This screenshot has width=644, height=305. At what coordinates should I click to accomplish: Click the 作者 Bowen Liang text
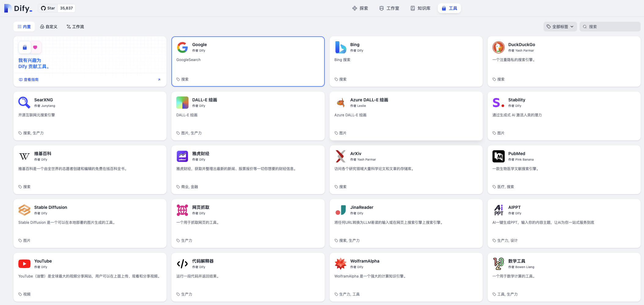tap(521, 267)
